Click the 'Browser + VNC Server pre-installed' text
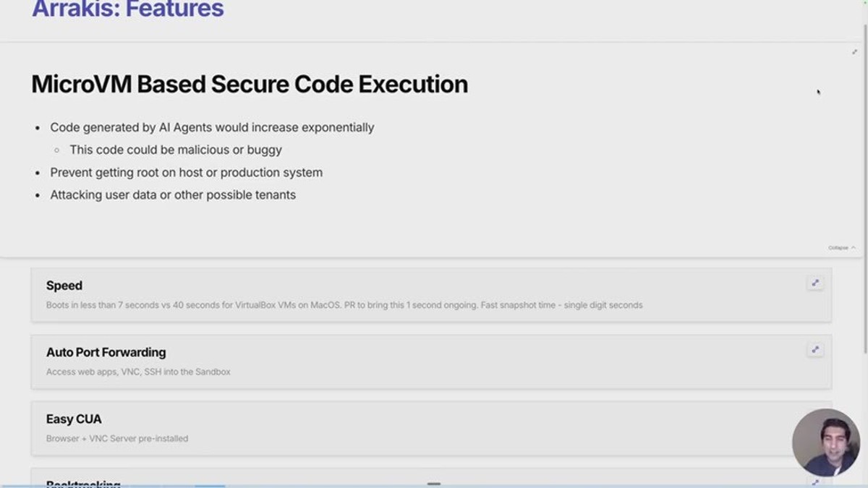868x488 pixels. click(x=117, y=438)
